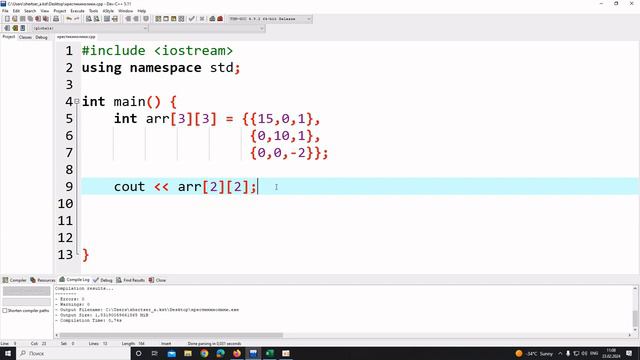Click the New file toolbar icon
The height and width of the screenshot is (360, 640).
(x=7, y=19)
